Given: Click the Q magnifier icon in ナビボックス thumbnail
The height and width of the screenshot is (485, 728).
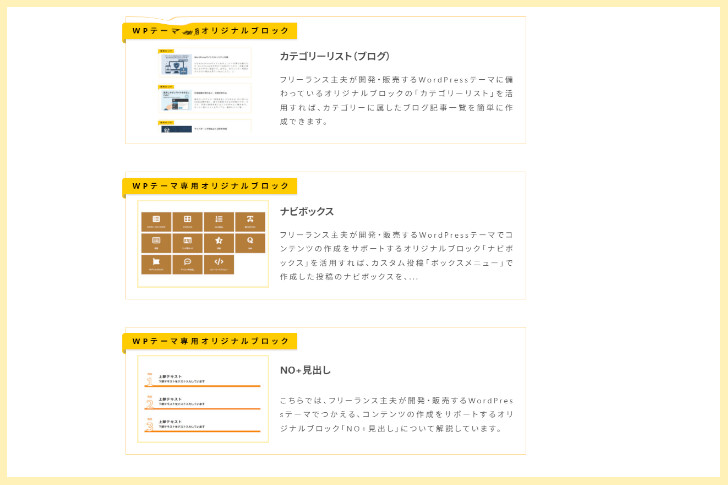Looking at the screenshot, I should 250,240.
